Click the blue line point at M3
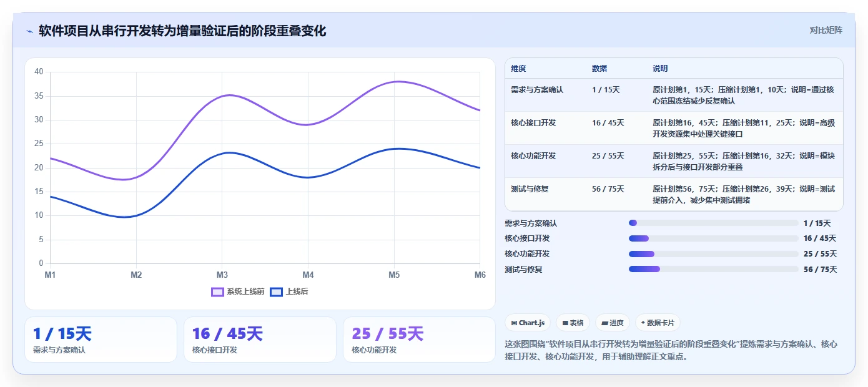The width and height of the screenshot is (868, 387). coord(222,153)
